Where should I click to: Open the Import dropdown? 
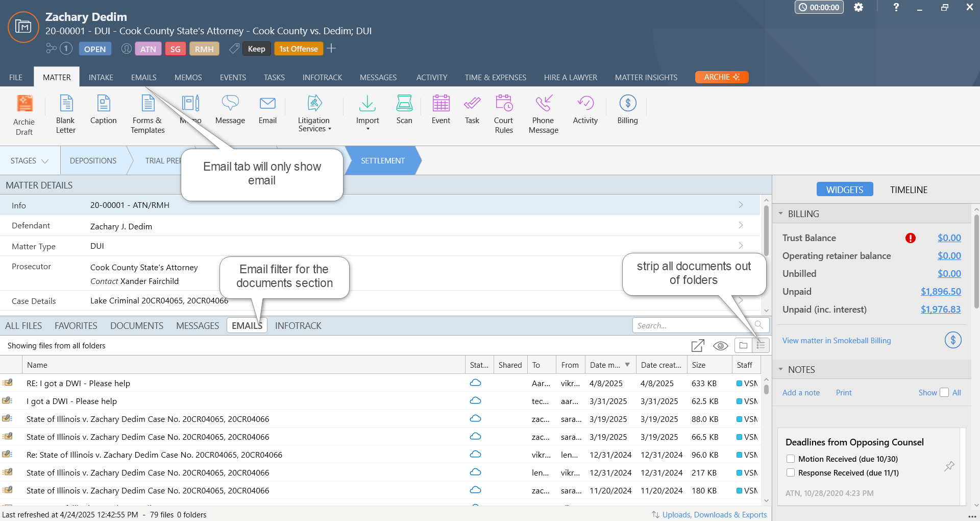pos(367,113)
